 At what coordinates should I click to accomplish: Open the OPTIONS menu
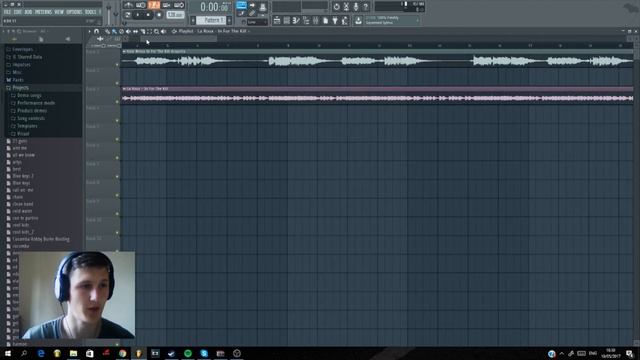(x=74, y=12)
